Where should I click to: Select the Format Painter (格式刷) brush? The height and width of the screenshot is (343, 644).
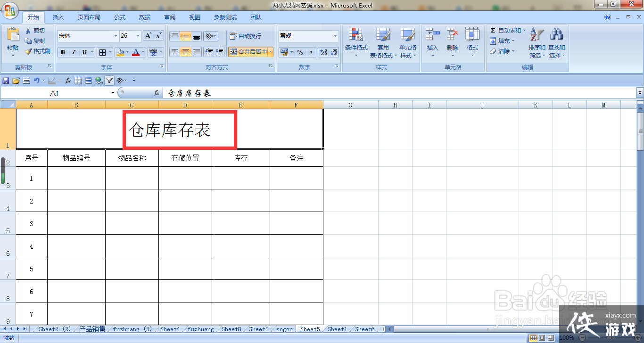tap(37, 51)
